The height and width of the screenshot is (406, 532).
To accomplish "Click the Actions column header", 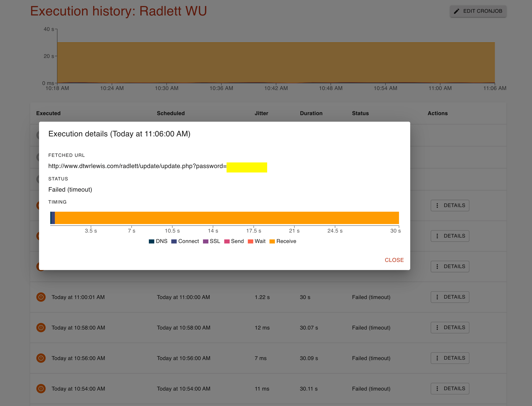I will (x=438, y=113).
